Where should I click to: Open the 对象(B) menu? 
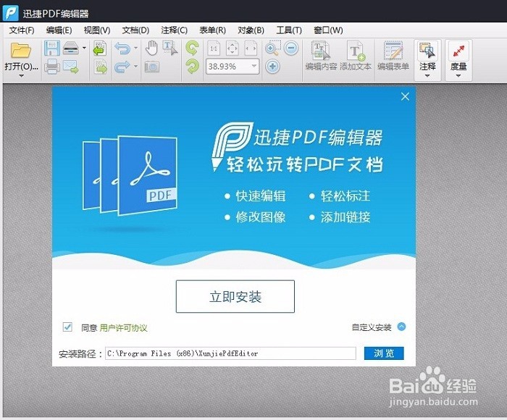251,30
